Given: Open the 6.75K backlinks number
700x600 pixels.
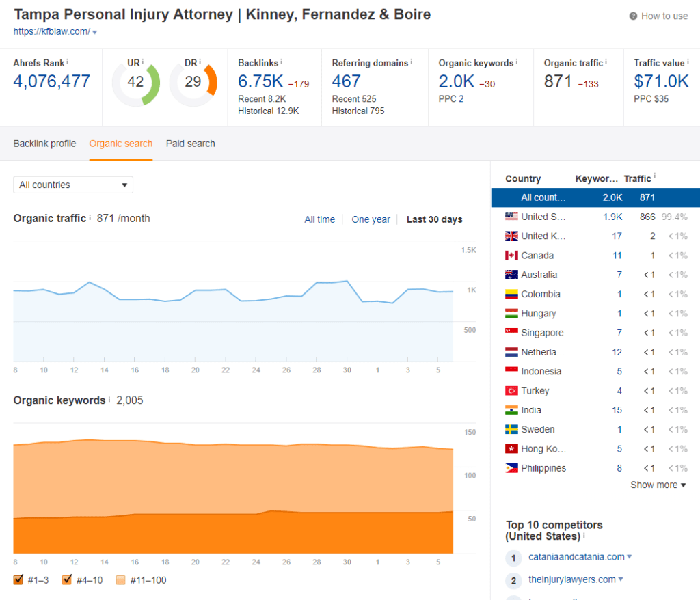Looking at the screenshot, I should click(x=260, y=81).
